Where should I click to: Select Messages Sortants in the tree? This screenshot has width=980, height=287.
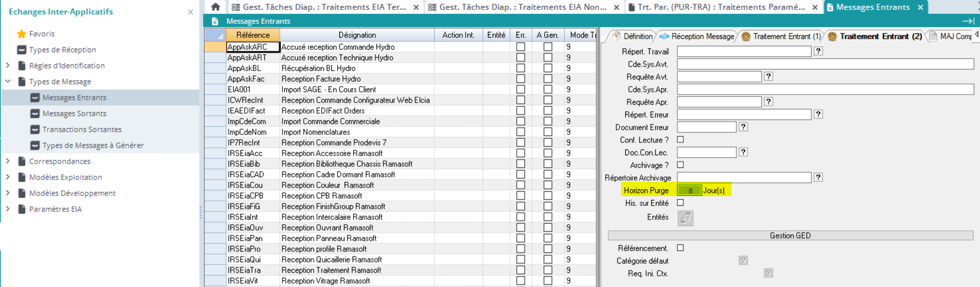tap(74, 113)
